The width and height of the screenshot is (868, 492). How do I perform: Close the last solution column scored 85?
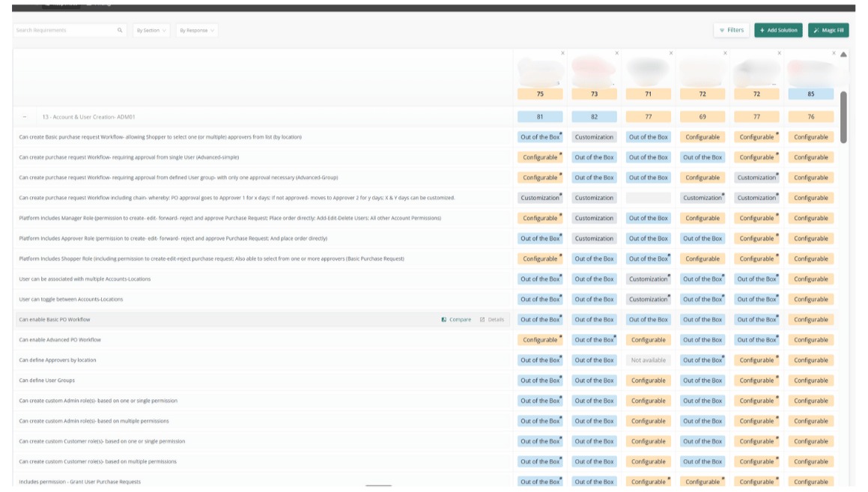[834, 53]
